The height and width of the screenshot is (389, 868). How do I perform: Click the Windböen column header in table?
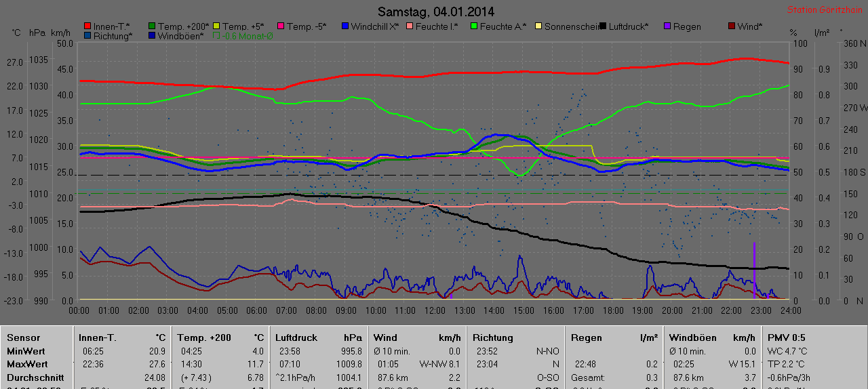tap(691, 337)
